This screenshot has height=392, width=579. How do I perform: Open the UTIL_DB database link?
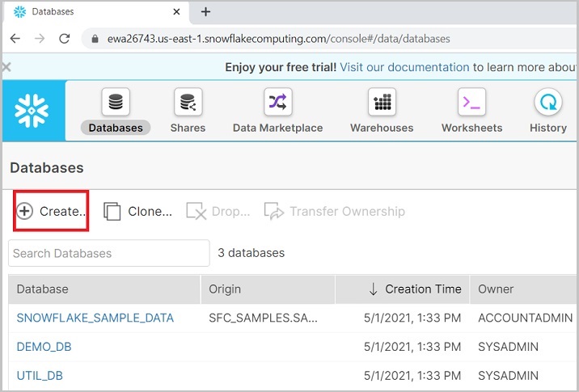pyautogui.click(x=40, y=376)
